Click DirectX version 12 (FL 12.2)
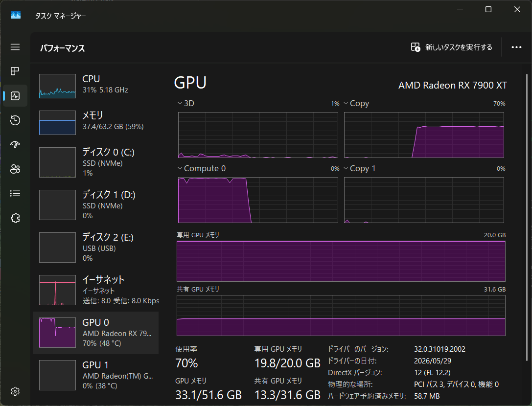This screenshot has width=532, height=406. pyautogui.click(x=432, y=372)
